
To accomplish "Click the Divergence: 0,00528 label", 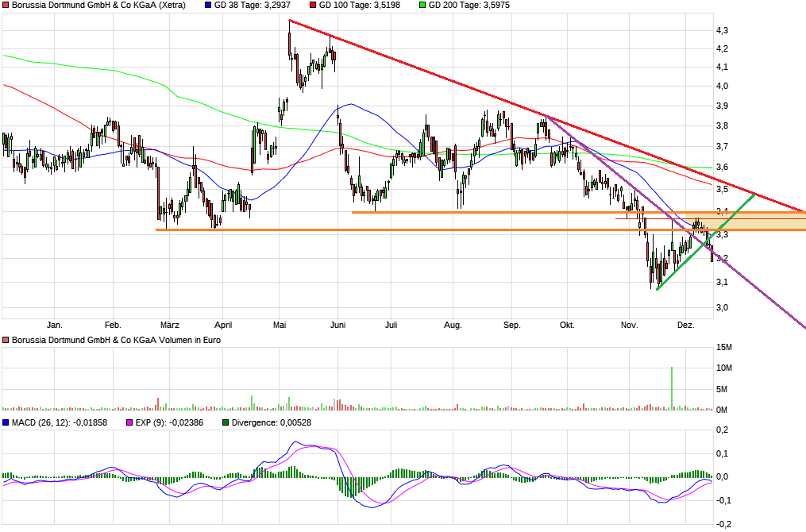I will point(272,422).
